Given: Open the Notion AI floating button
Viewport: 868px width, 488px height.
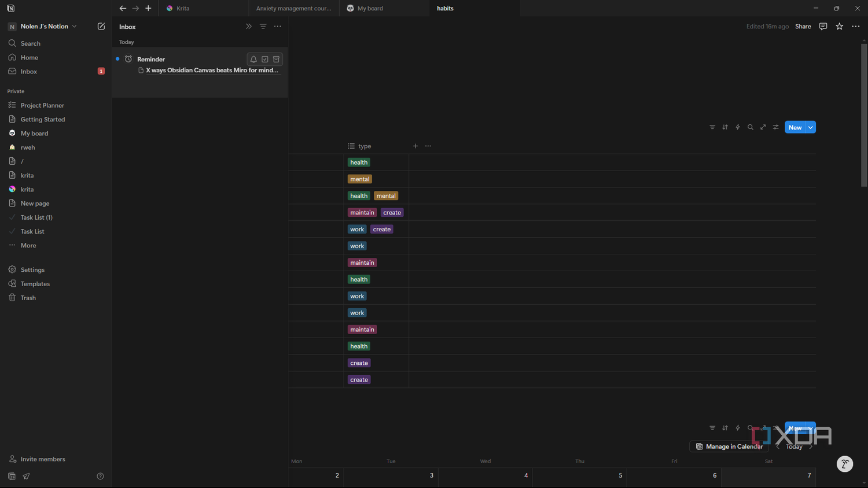Looking at the screenshot, I should (845, 464).
